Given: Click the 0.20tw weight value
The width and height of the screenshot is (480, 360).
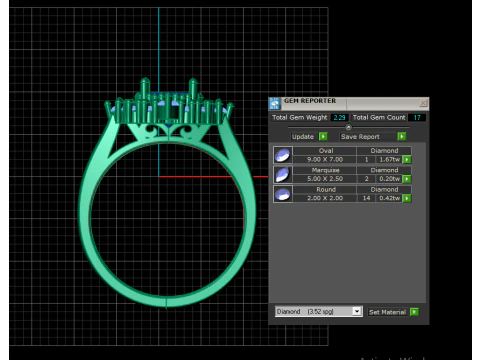Looking at the screenshot, I should click(389, 179).
